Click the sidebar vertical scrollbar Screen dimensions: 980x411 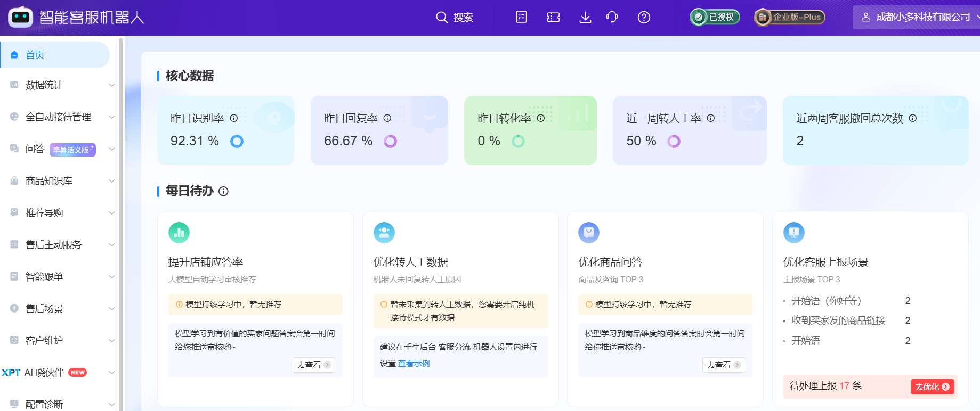click(x=121, y=224)
